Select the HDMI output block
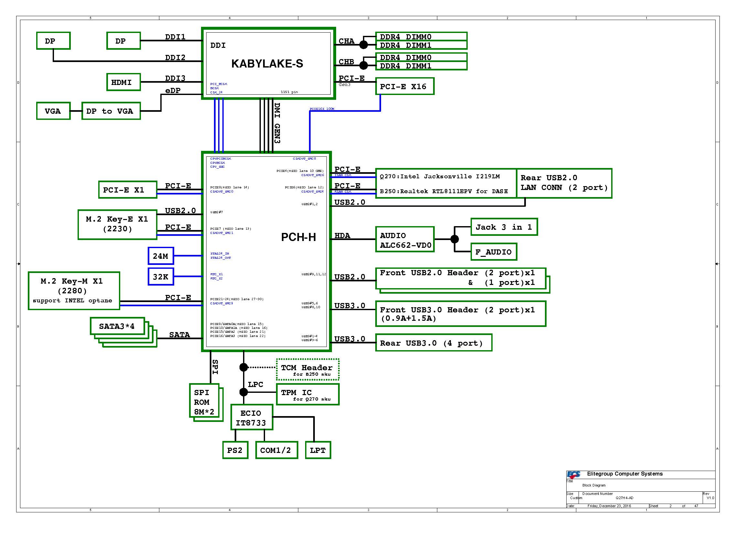Viewport: 756px width, 534px height. pyautogui.click(x=123, y=82)
